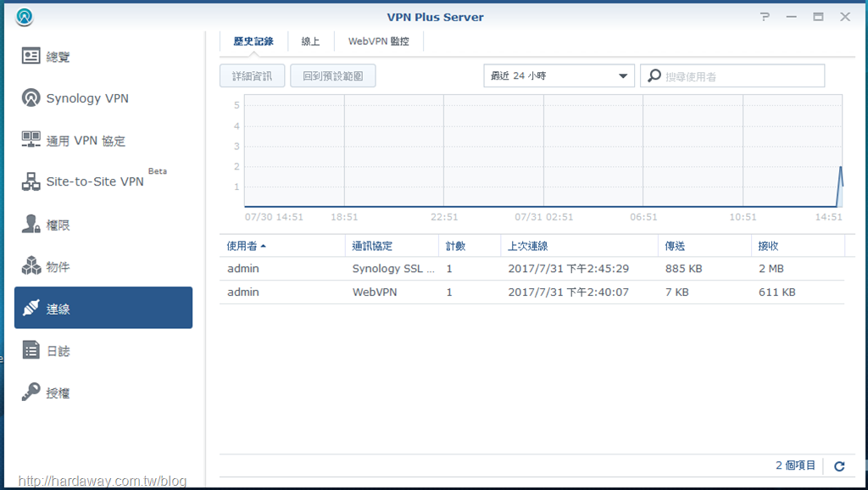The height and width of the screenshot is (490, 868).
Task: Click 2017/7/31 下午2:40:07 cell
Action: pyautogui.click(x=569, y=292)
